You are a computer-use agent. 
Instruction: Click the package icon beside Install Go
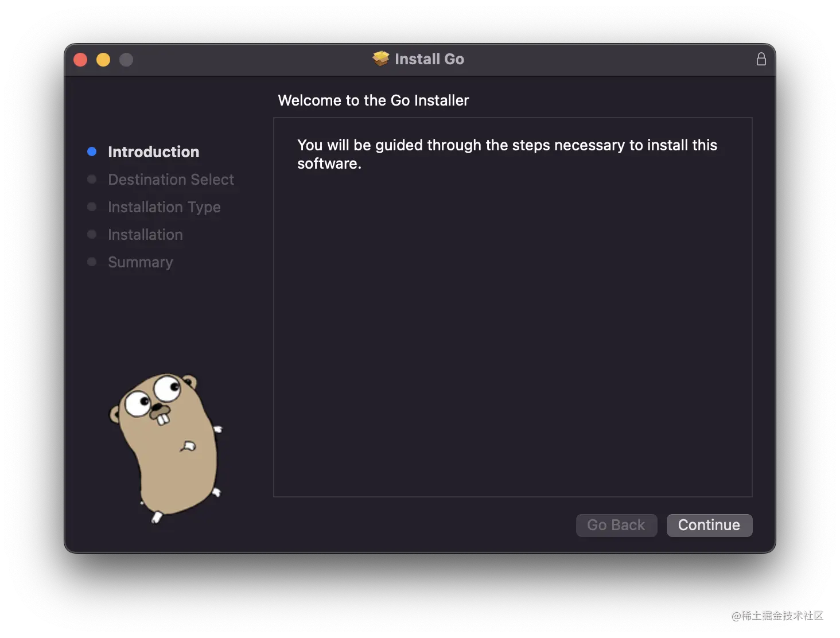coord(380,59)
